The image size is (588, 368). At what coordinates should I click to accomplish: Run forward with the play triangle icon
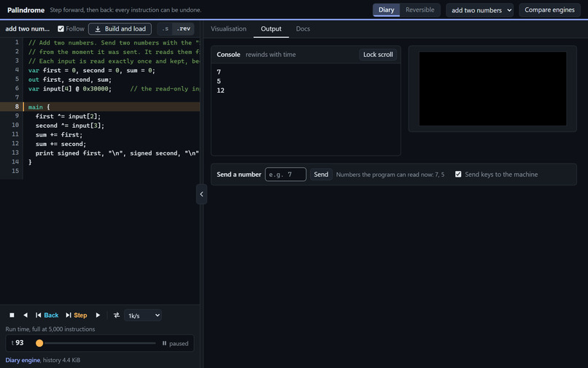98,315
